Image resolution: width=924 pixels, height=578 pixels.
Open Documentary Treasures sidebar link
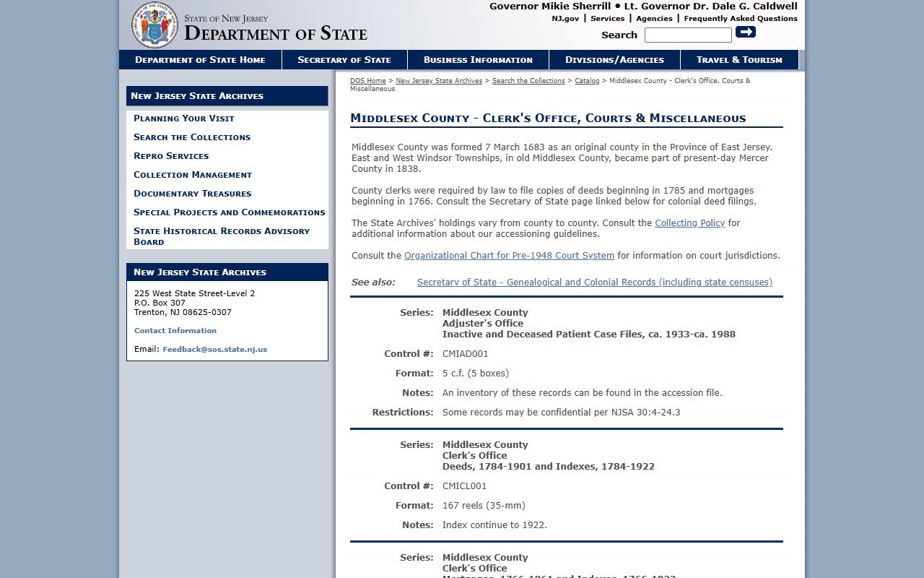(193, 194)
